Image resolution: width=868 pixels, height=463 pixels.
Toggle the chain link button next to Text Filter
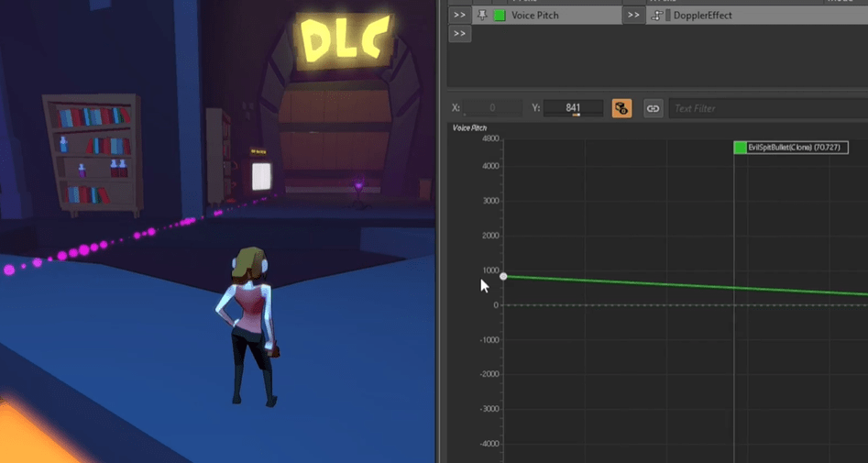(x=654, y=108)
